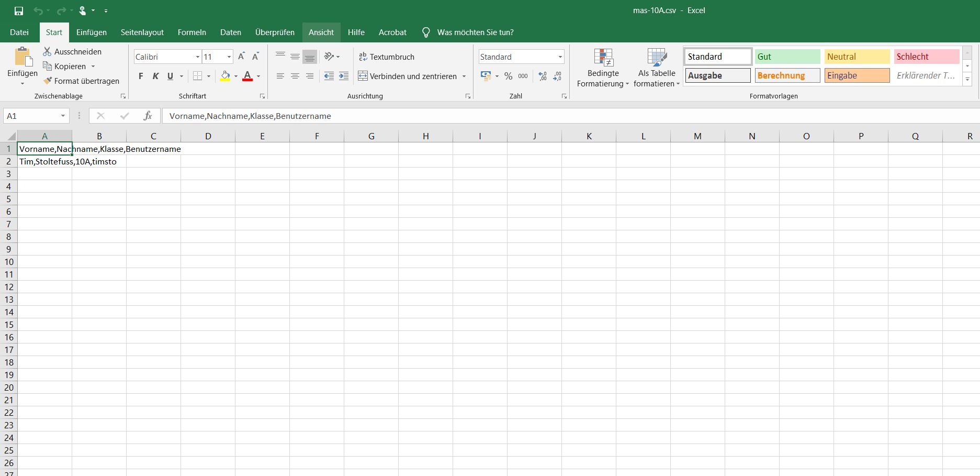The image size is (980, 476).
Task: Select cell A2 with Tim,Stoltefuss text
Action: (x=44, y=161)
